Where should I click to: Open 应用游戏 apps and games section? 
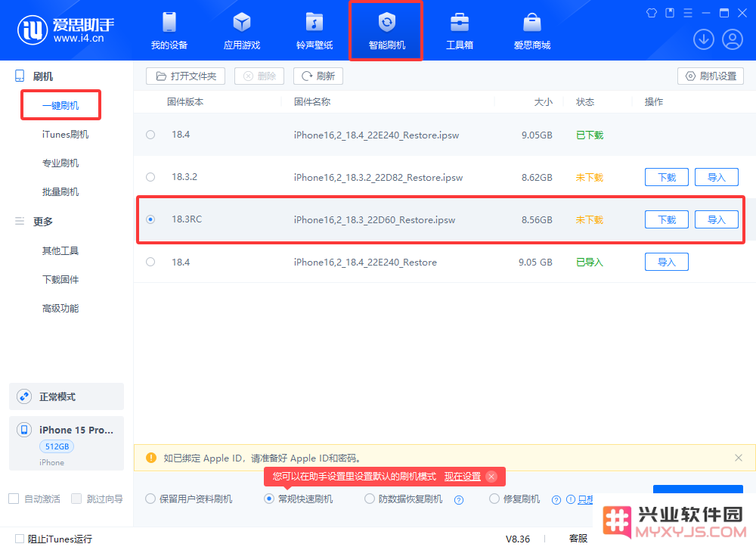tap(242, 30)
